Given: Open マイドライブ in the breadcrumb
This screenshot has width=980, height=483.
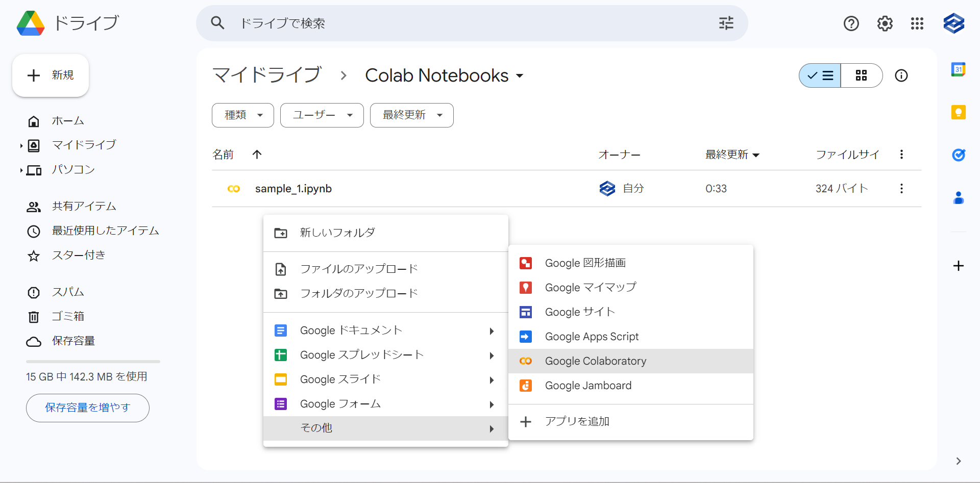Looking at the screenshot, I should tap(266, 75).
